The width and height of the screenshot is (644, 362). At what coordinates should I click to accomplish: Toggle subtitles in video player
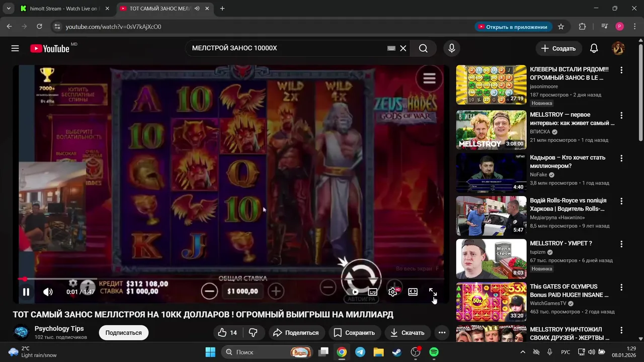pos(373,292)
